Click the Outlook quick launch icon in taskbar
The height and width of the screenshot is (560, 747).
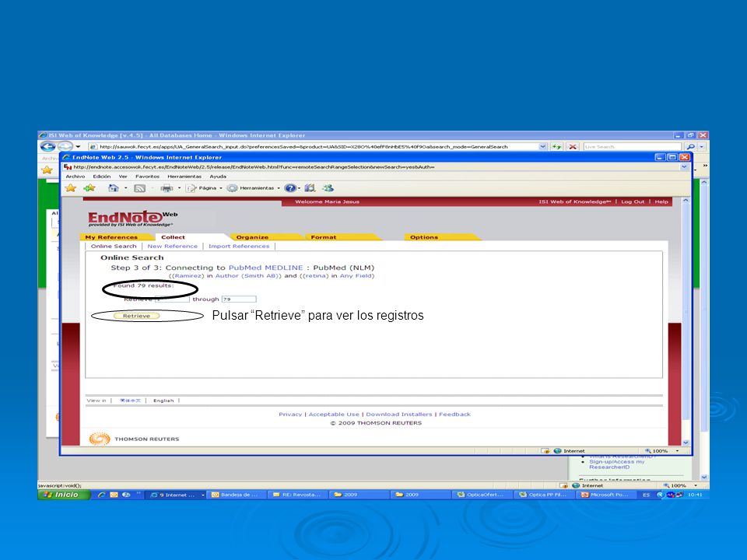tap(114, 495)
